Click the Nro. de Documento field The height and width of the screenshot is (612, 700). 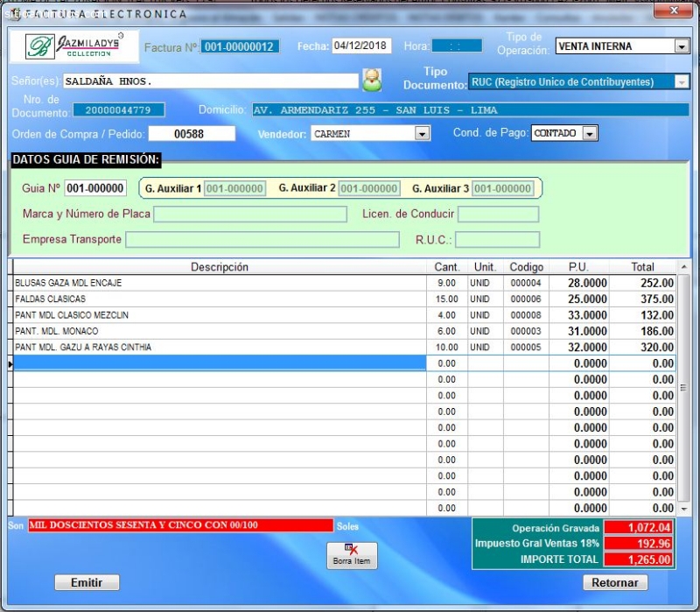(x=119, y=110)
